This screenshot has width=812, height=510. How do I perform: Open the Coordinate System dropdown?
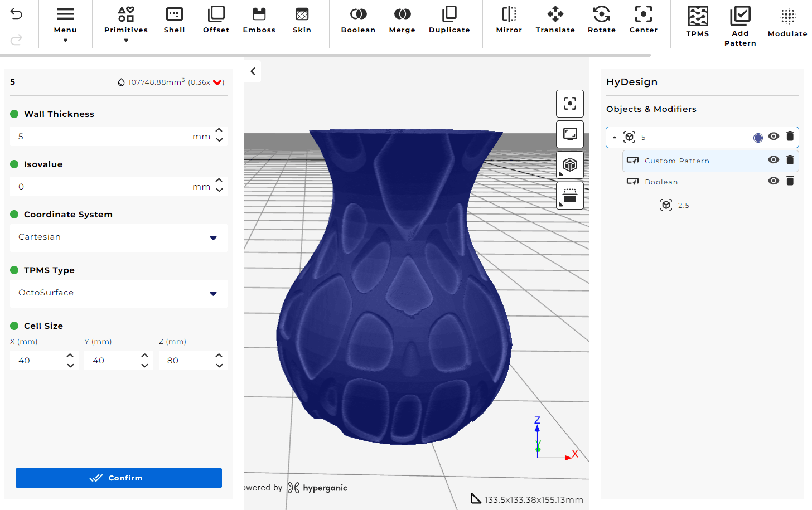(118, 237)
